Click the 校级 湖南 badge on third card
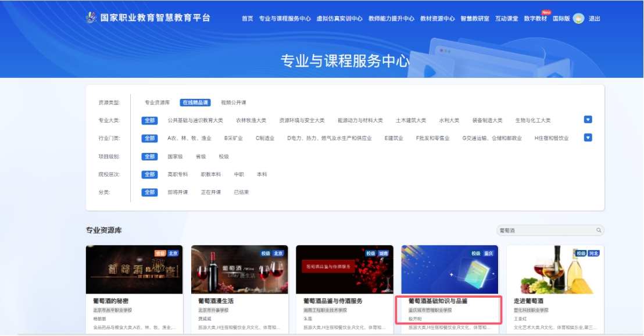The width and height of the screenshot is (644, 336). 377,253
